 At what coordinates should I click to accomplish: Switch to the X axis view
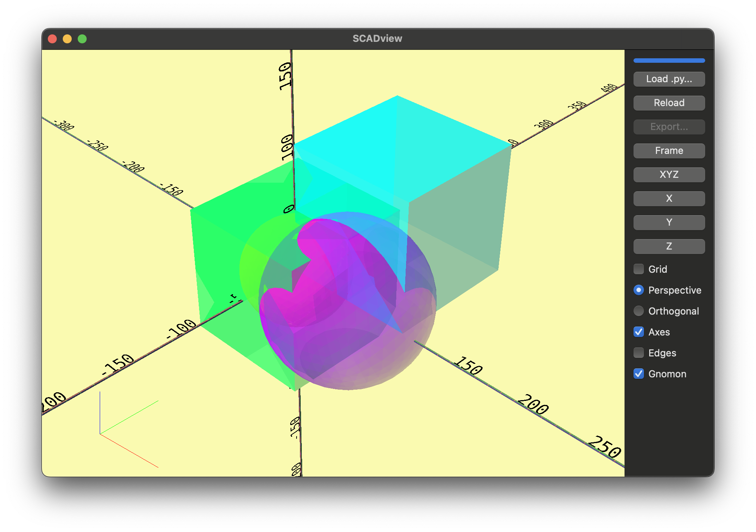(669, 198)
